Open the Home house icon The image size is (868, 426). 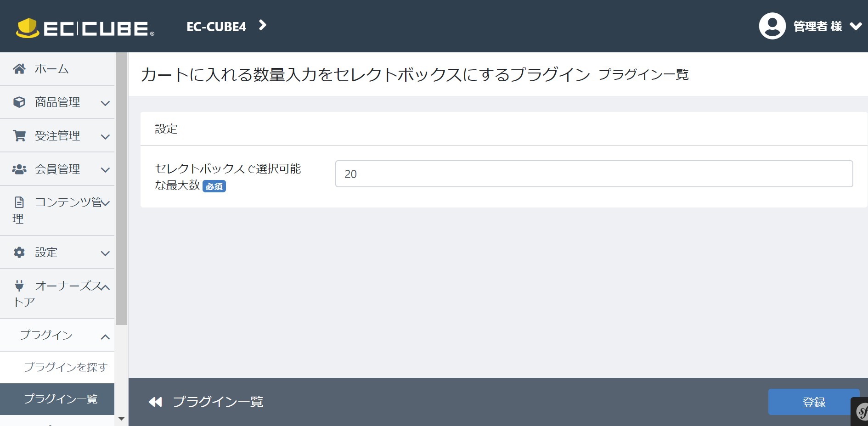(19, 69)
